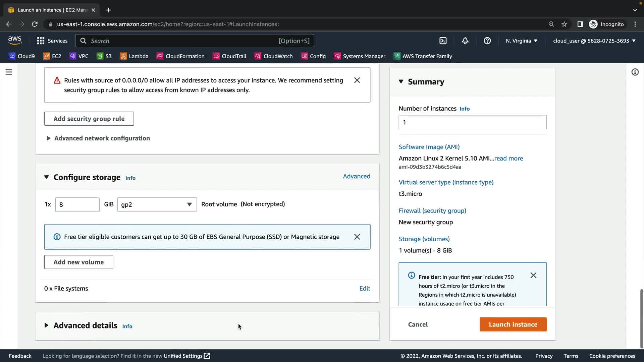Open the gp2 volume type dropdown
The height and width of the screenshot is (362, 644).
click(157, 204)
